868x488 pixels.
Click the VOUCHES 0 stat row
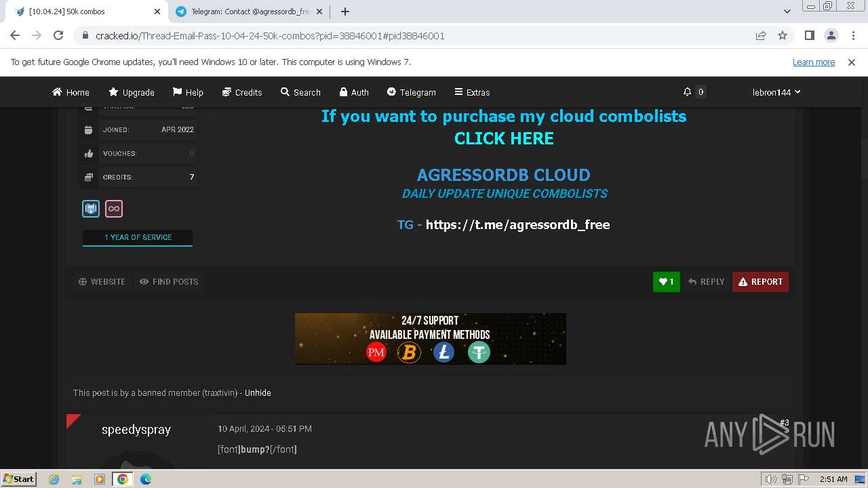pos(139,153)
